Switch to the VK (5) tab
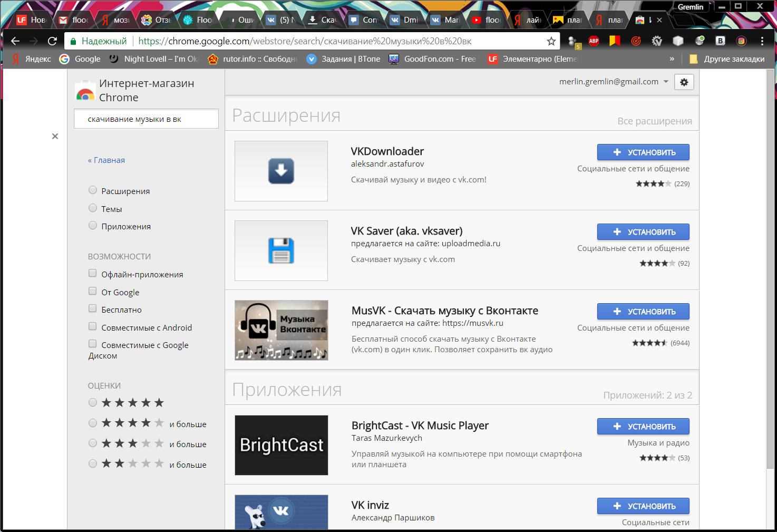The width and height of the screenshot is (777, 532). [281, 20]
